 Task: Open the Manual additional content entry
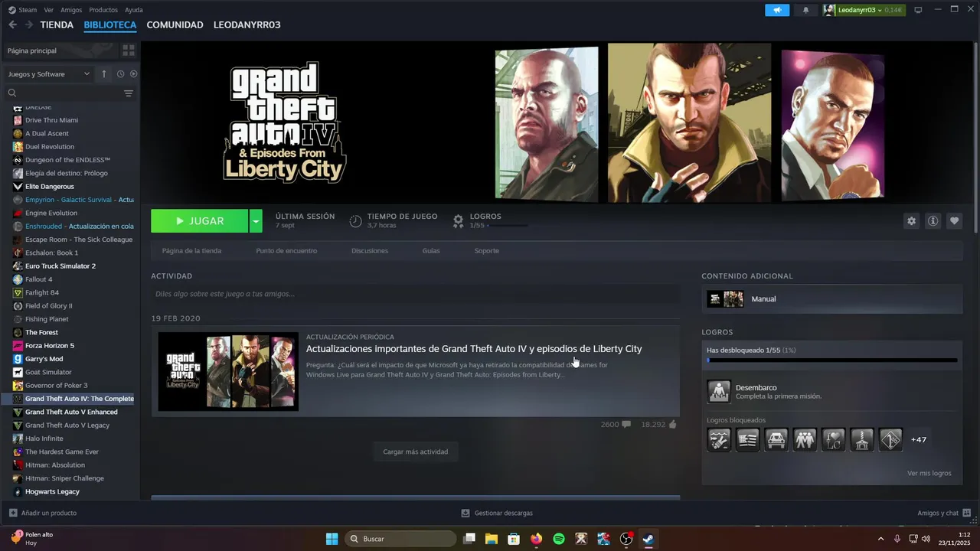(831, 299)
